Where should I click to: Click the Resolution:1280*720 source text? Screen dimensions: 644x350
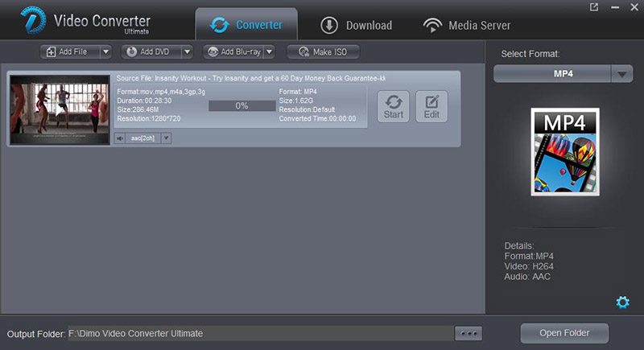click(149, 118)
